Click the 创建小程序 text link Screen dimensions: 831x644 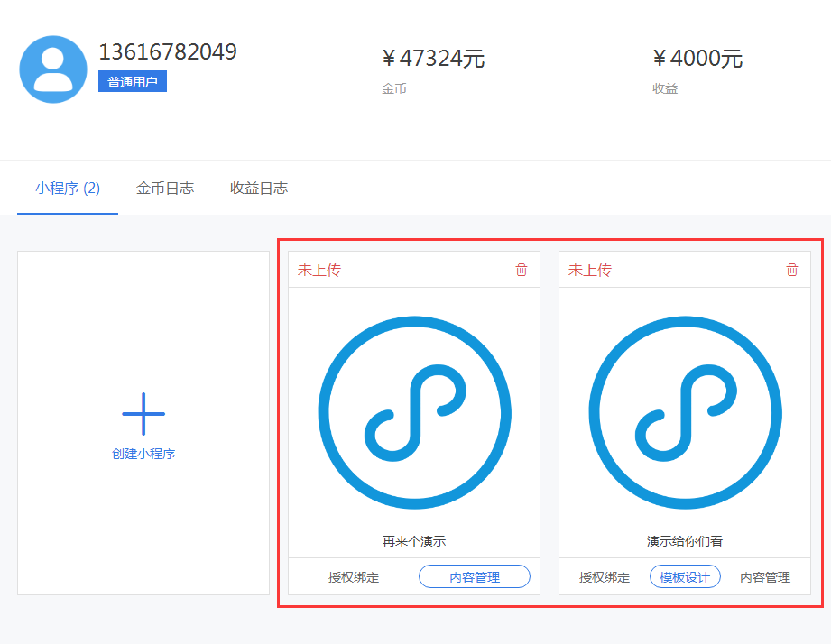pos(143,454)
